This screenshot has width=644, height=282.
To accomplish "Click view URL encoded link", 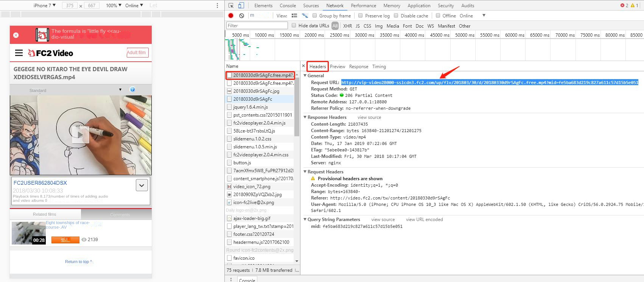I will click(x=424, y=220).
